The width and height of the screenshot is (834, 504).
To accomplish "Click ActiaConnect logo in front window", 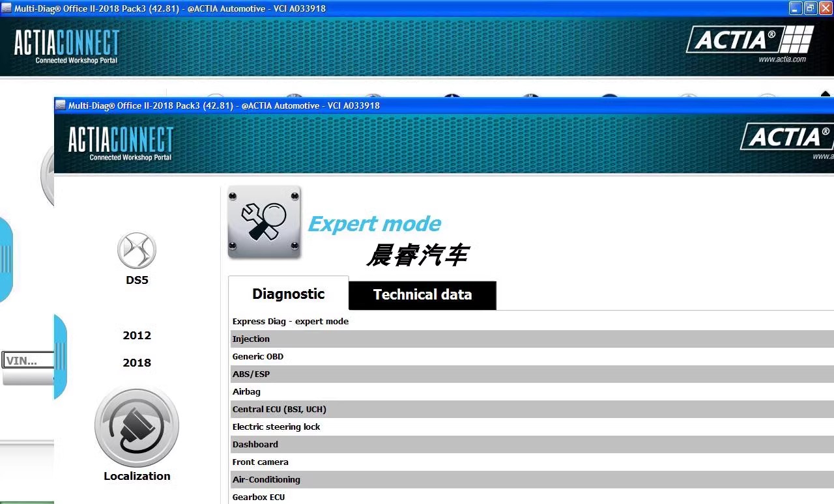I will 121,143.
